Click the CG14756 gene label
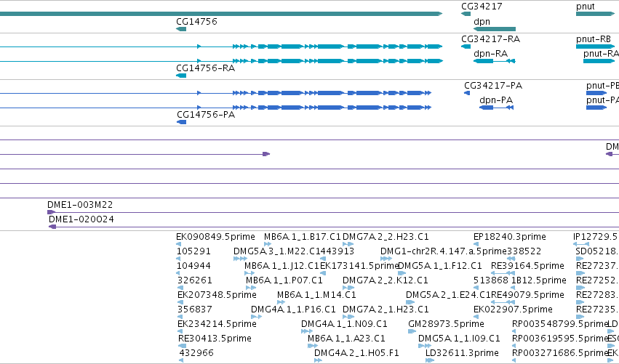This screenshot has height=364, width=619. pyautogui.click(x=196, y=21)
